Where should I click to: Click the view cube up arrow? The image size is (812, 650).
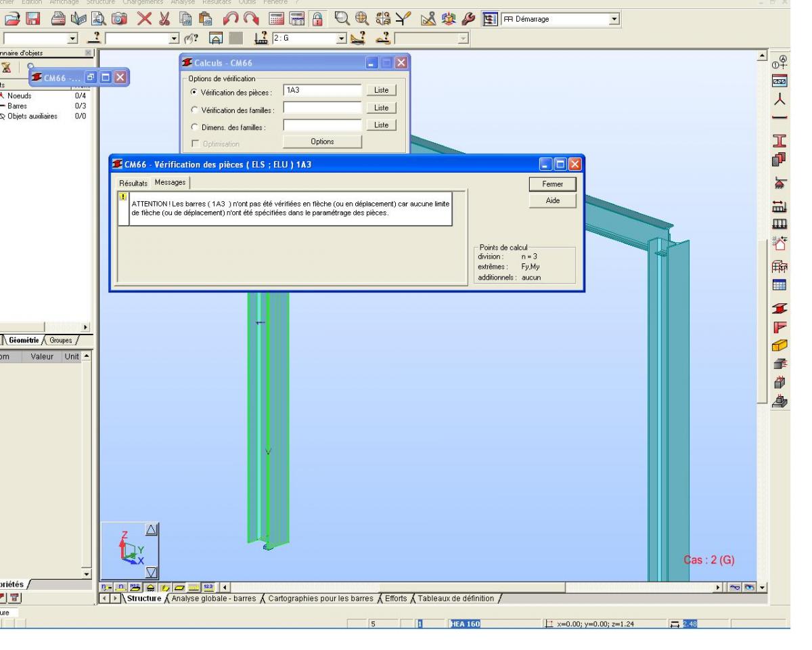pos(152,530)
